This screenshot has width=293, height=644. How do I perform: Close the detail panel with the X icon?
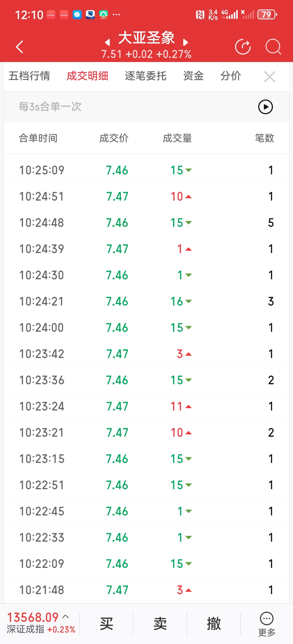pyautogui.click(x=270, y=77)
